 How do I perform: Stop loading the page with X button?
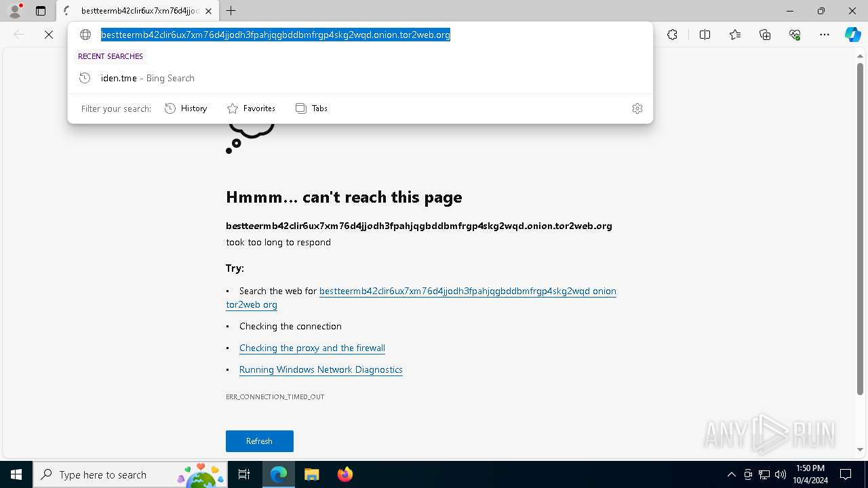pyautogui.click(x=49, y=35)
